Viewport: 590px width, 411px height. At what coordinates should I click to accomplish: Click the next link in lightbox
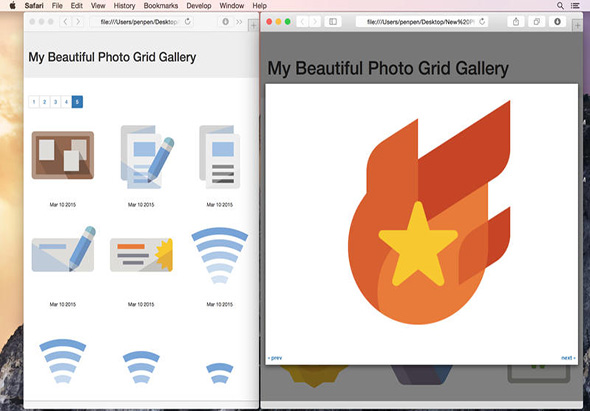click(568, 358)
